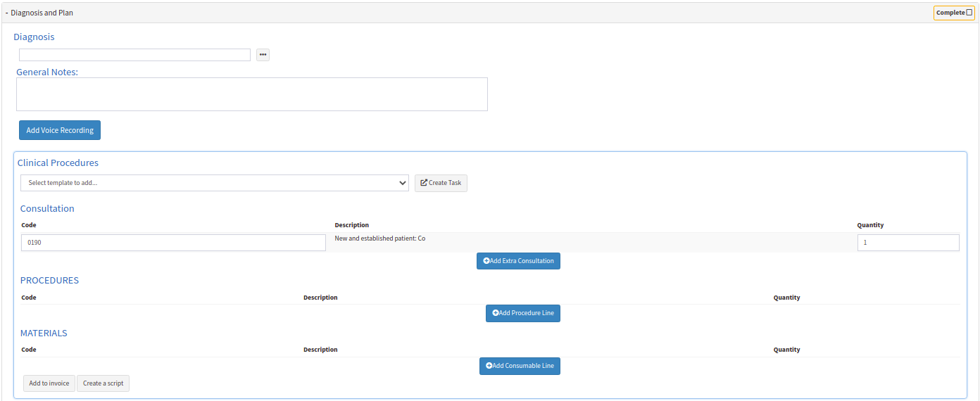
Task: Click plus icon on Add Extra Consultation
Action: coord(486,261)
